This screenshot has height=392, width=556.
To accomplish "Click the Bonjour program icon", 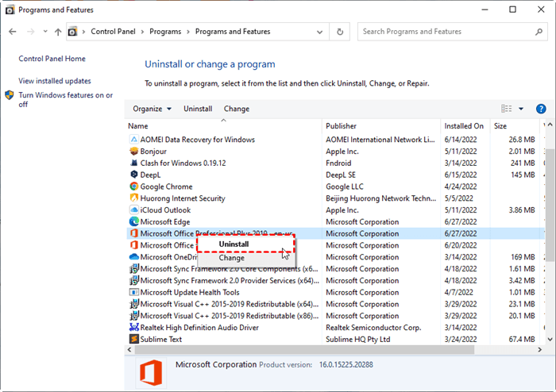I will (x=134, y=152).
